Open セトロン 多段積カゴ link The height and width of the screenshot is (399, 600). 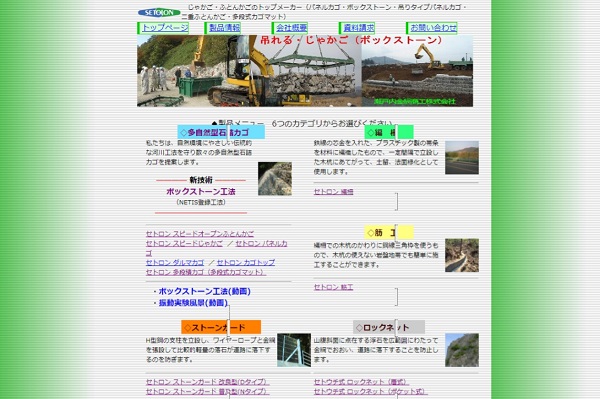pyautogui.click(x=206, y=272)
